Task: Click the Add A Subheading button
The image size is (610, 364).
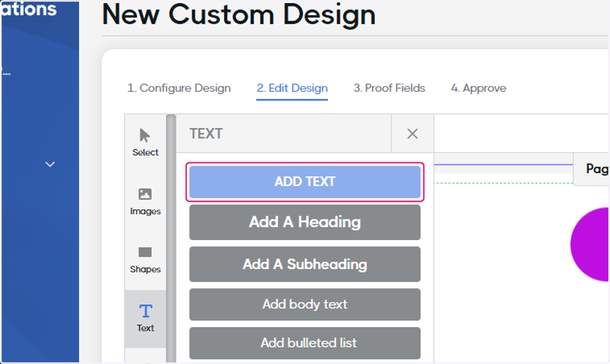Action: click(305, 264)
